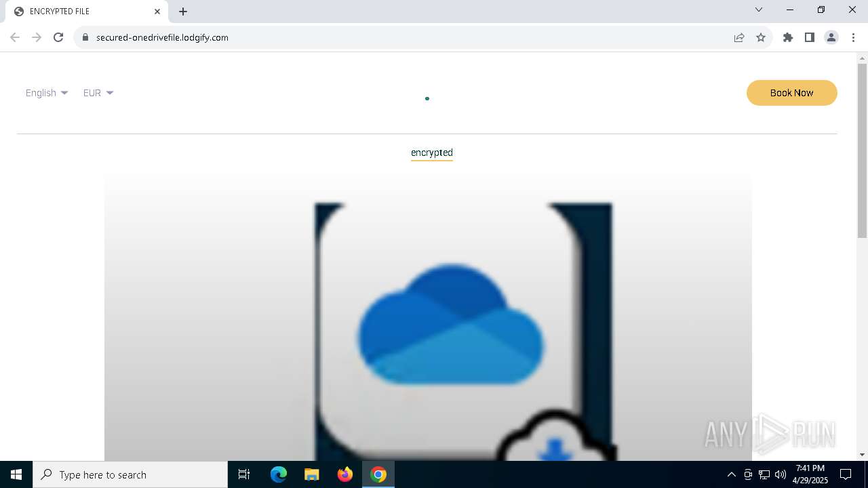This screenshot has width=868, height=488.
Task: Switch to Chrome on the taskbar
Action: [378, 474]
